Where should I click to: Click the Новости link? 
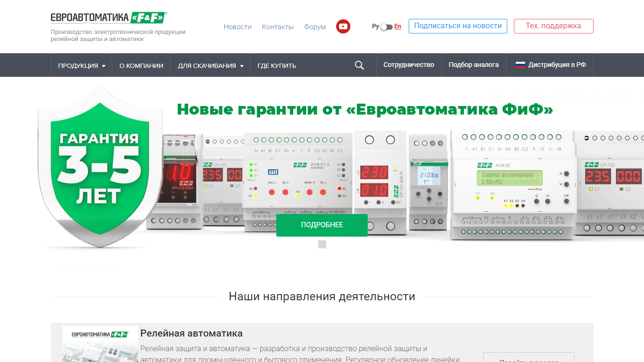tap(238, 27)
